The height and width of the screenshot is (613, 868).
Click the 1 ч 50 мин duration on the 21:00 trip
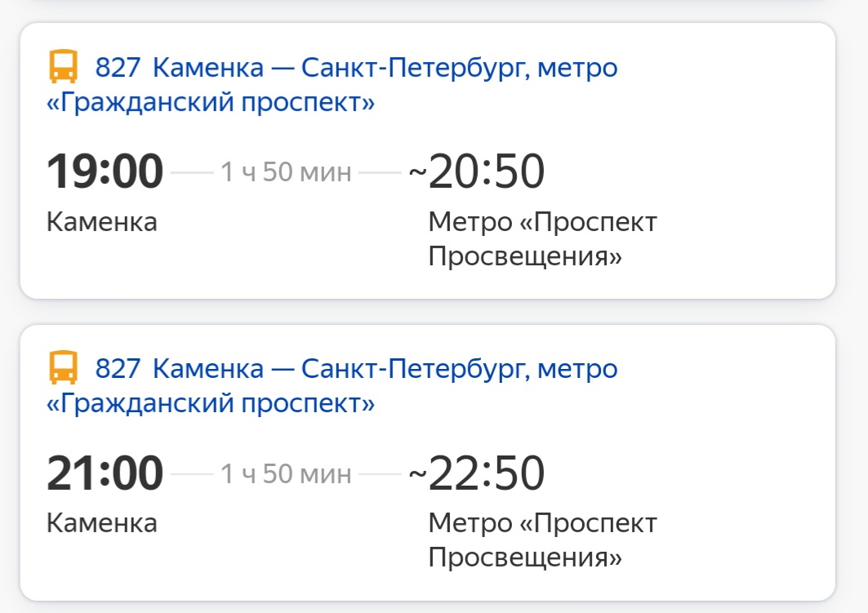tap(286, 474)
